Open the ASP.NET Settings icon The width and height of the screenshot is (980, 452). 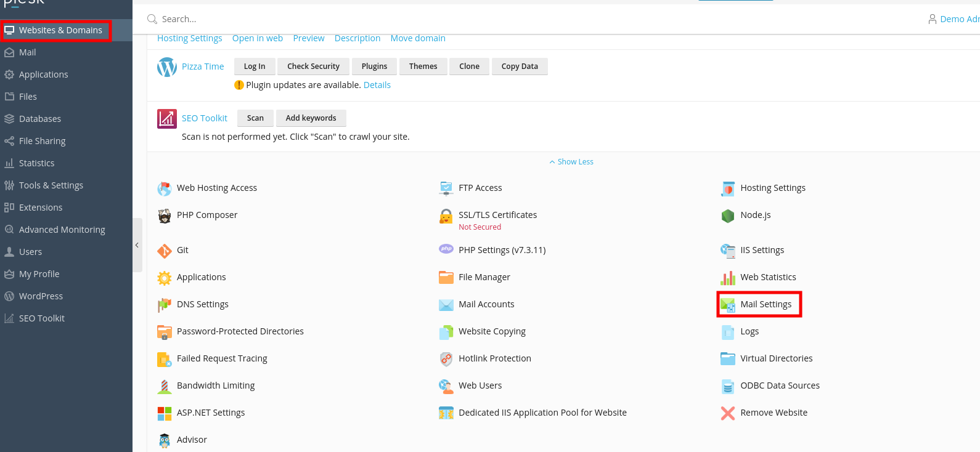pyautogui.click(x=165, y=413)
